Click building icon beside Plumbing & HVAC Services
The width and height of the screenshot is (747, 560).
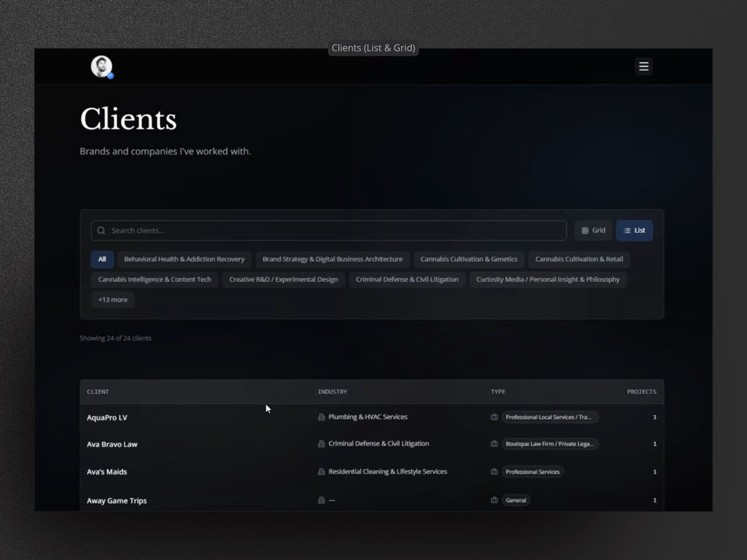321,417
